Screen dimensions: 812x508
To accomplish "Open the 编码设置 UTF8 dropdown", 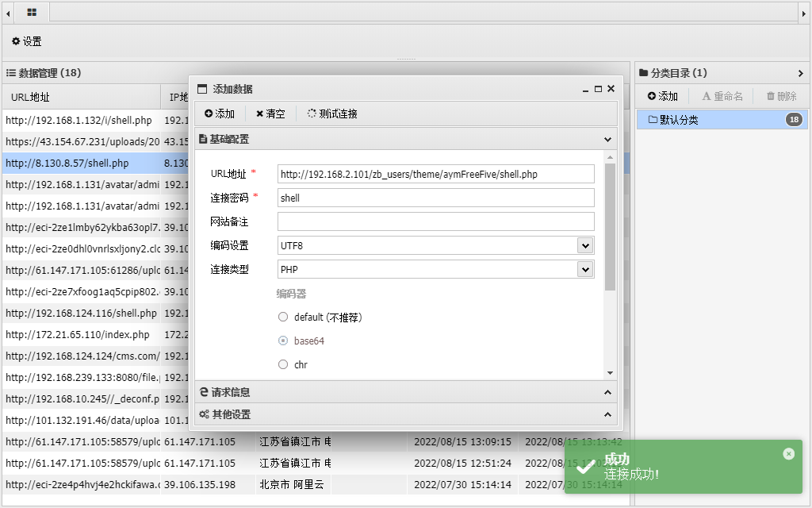I will [584, 246].
